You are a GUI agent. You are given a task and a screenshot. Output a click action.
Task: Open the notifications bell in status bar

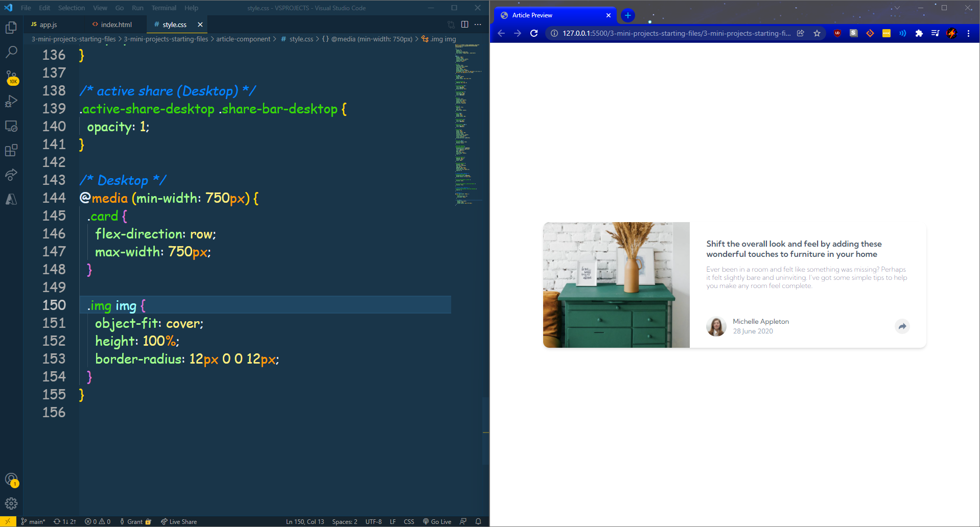478,521
